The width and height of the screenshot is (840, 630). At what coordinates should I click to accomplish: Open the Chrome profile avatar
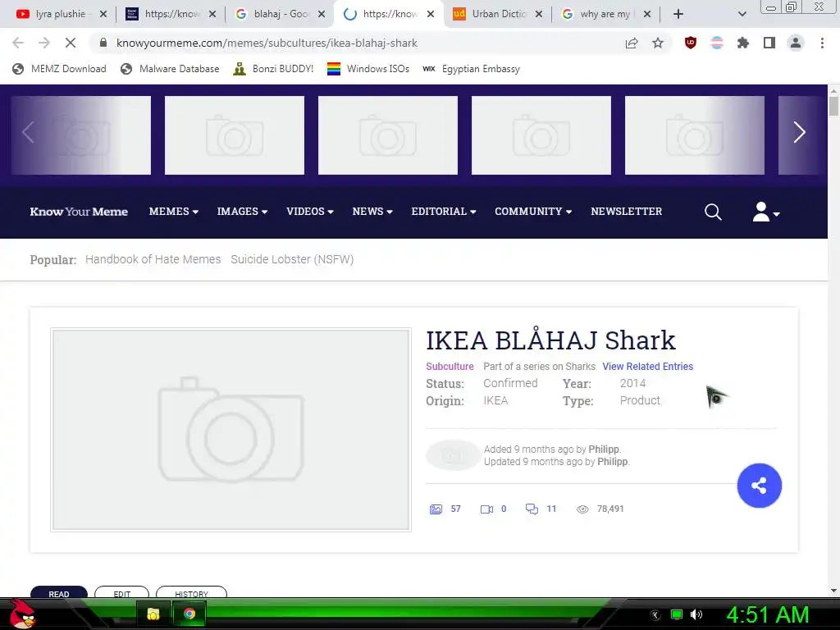tap(796, 43)
